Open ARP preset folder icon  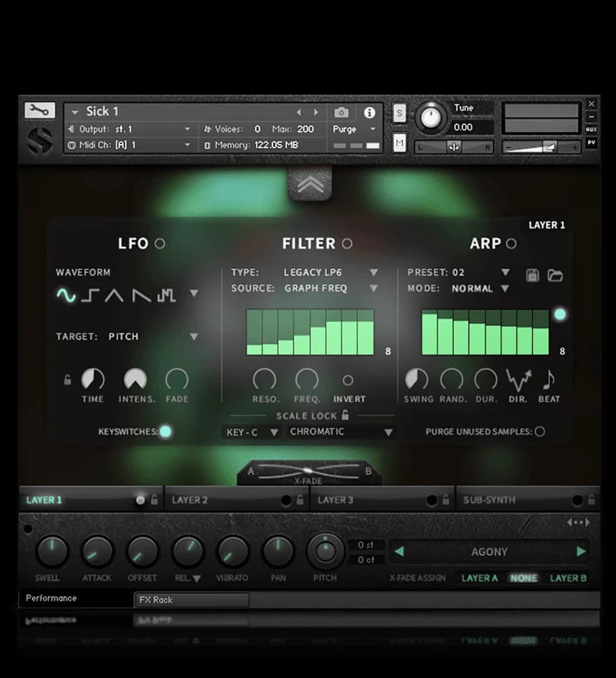(554, 275)
